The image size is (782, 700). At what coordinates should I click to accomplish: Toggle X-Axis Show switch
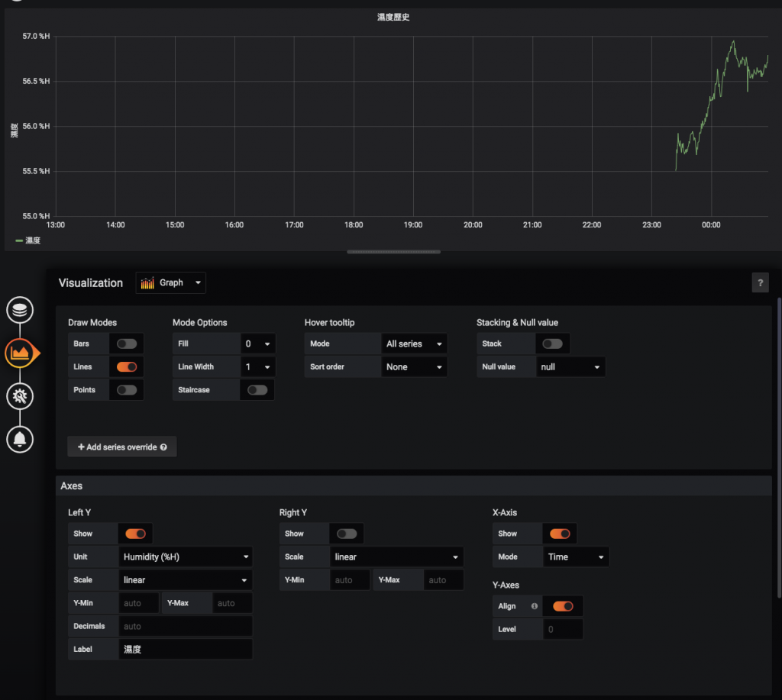tap(560, 534)
